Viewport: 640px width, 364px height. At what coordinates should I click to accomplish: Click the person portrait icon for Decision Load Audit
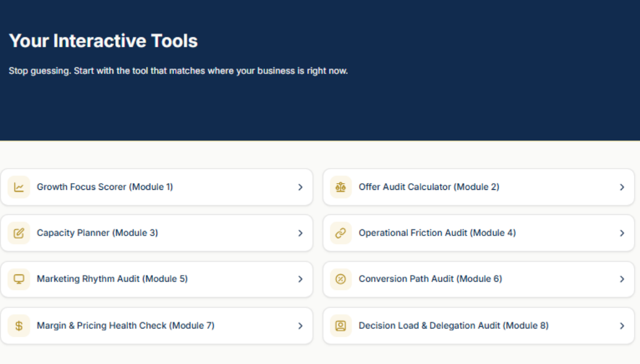click(x=341, y=326)
